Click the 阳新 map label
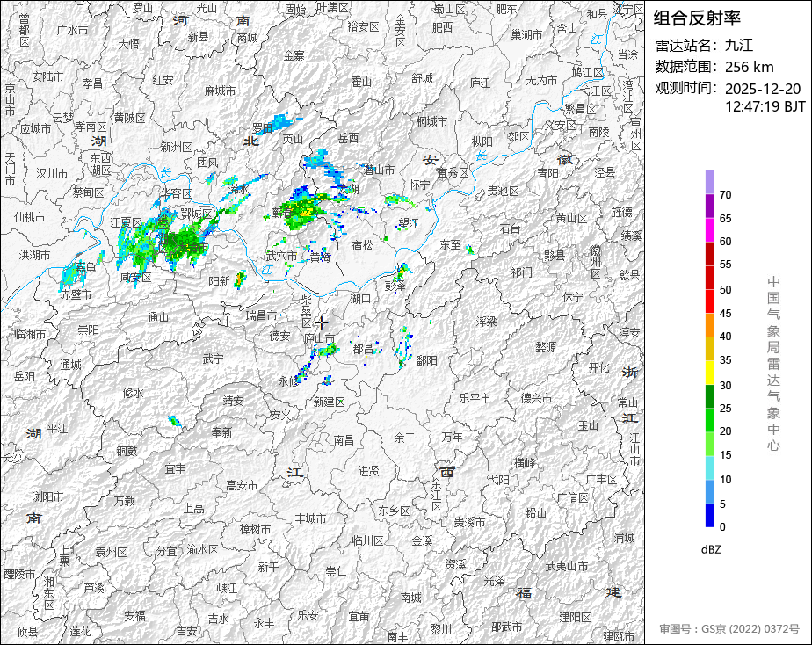Screen dimensions: 812x645 (x=219, y=281)
